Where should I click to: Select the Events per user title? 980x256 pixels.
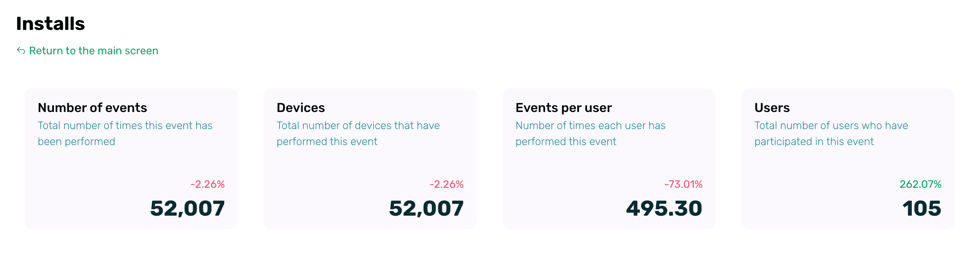[x=563, y=107]
